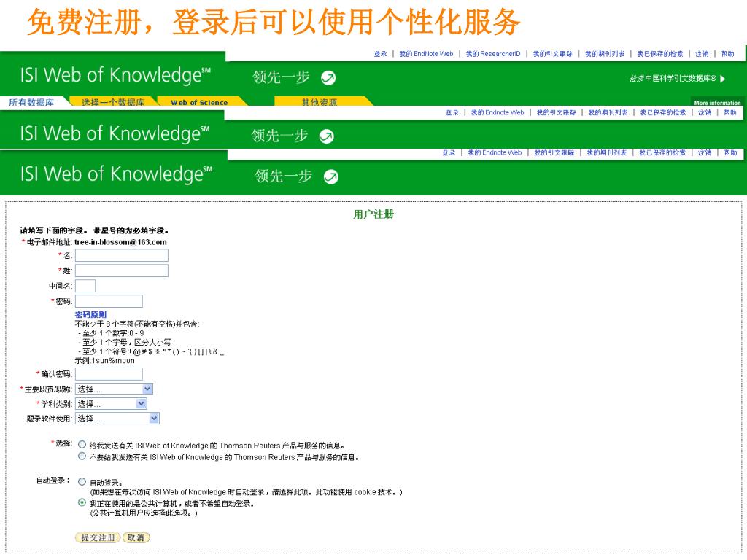Click the 名 first name input field
Viewport: 747px width, 560px height.
(121, 255)
